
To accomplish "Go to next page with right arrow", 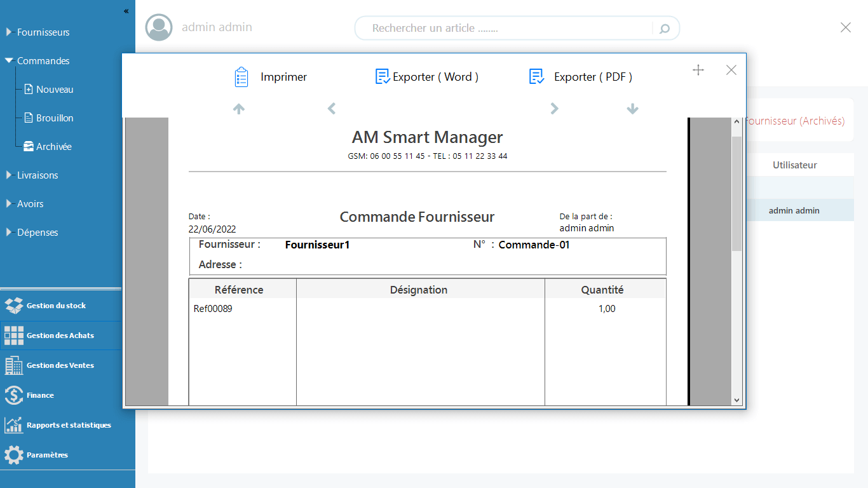I will [x=554, y=109].
